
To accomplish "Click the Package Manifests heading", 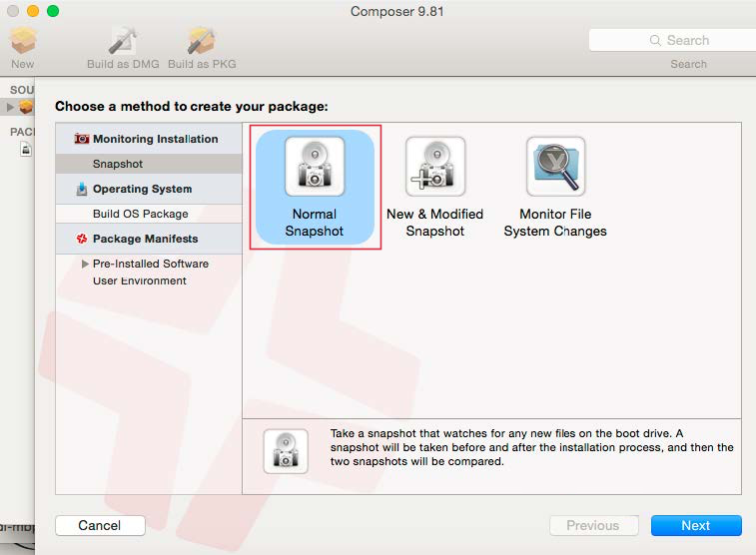I will point(145,239).
